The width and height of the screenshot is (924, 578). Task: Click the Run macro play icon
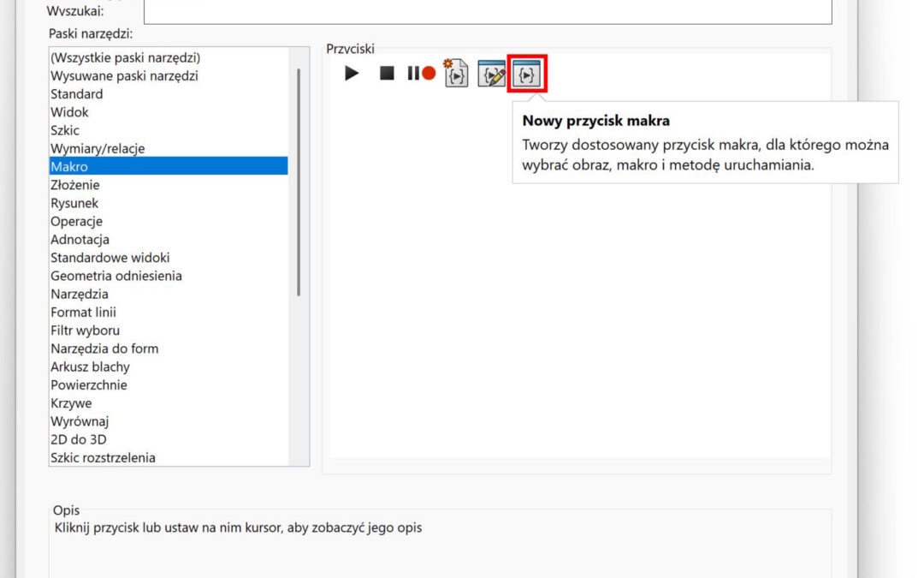point(352,74)
